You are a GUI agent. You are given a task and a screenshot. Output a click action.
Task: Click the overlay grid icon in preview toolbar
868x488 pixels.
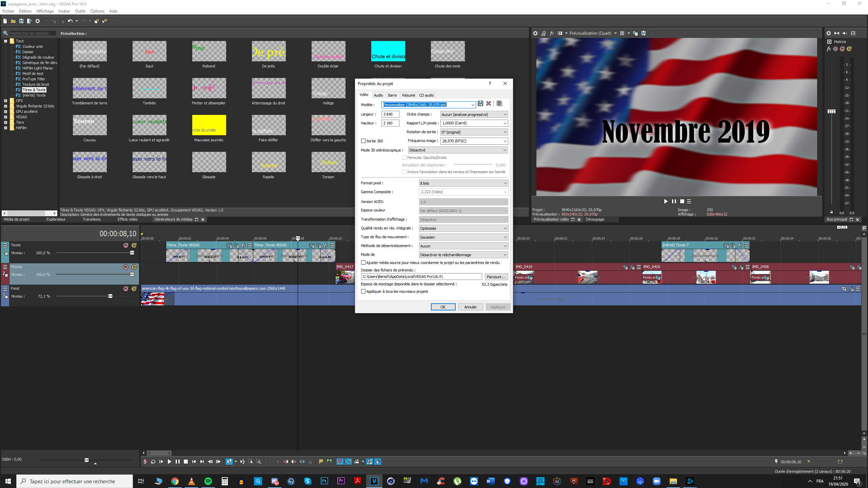[622, 33]
